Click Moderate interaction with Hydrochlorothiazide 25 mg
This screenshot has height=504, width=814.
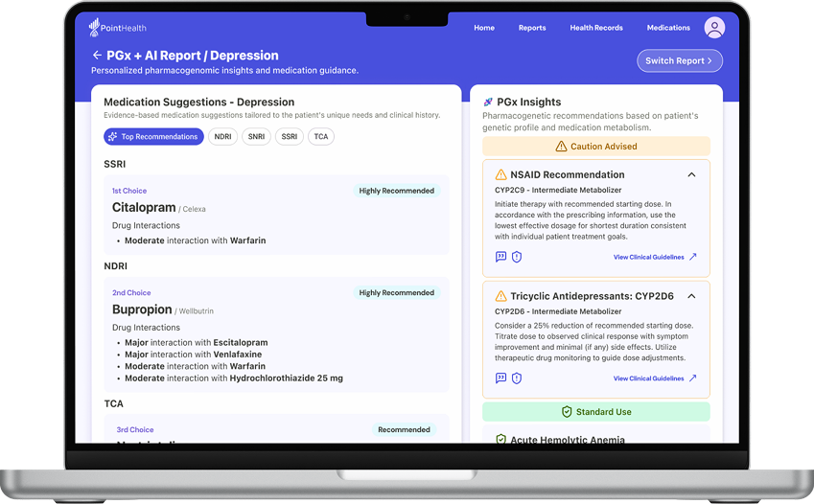pyautogui.click(x=234, y=378)
